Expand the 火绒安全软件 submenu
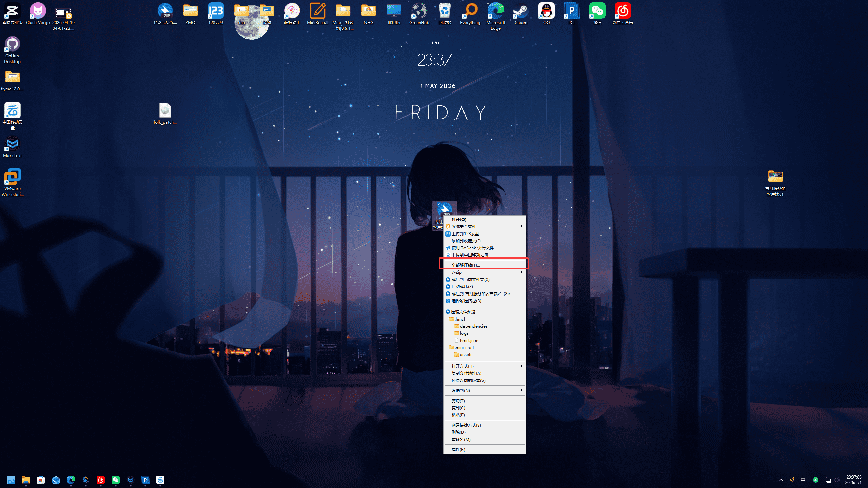The height and width of the screenshot is (488, 868). (x=485, y=227)
